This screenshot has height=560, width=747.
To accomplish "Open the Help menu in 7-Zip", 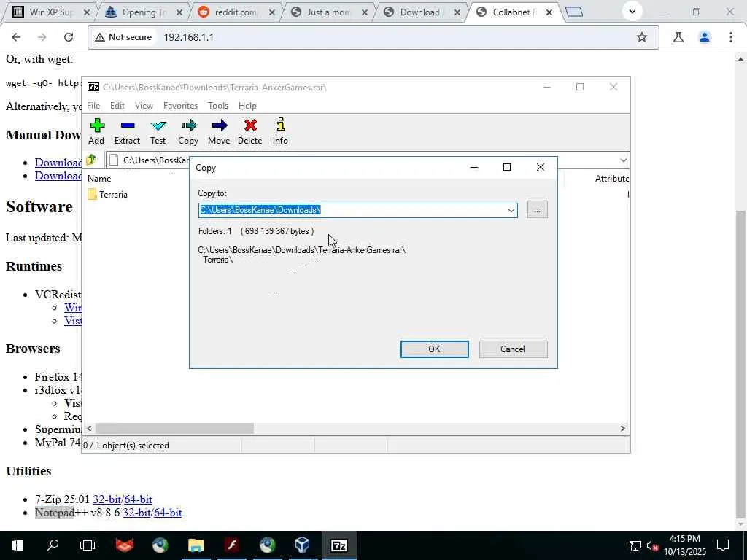I will 248,106.
